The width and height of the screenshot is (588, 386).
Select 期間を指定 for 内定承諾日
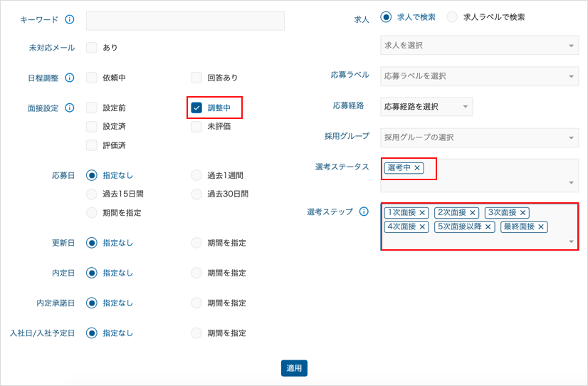(196, 303)
